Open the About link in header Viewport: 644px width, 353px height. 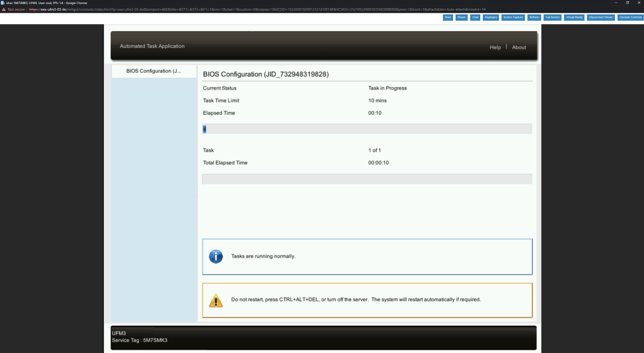click(519, 47)
